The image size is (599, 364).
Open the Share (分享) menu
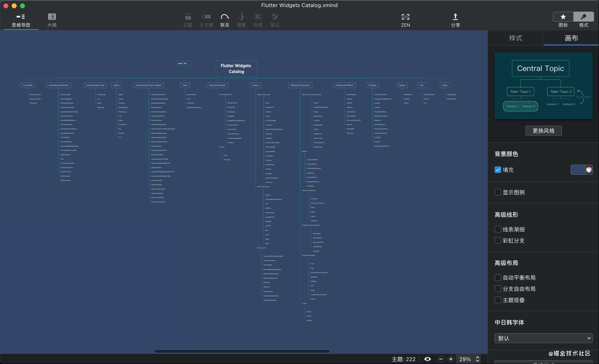pos(455,20)
